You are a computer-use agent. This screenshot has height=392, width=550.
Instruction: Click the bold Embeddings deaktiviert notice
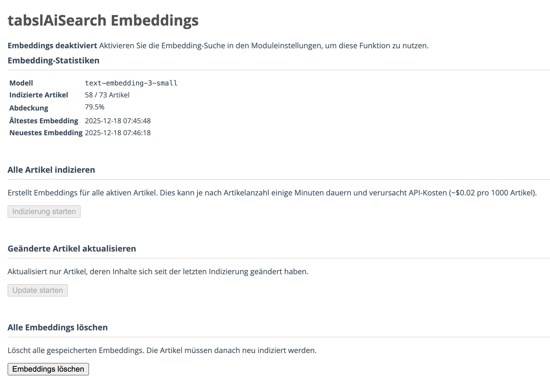(x=52, y=46)
